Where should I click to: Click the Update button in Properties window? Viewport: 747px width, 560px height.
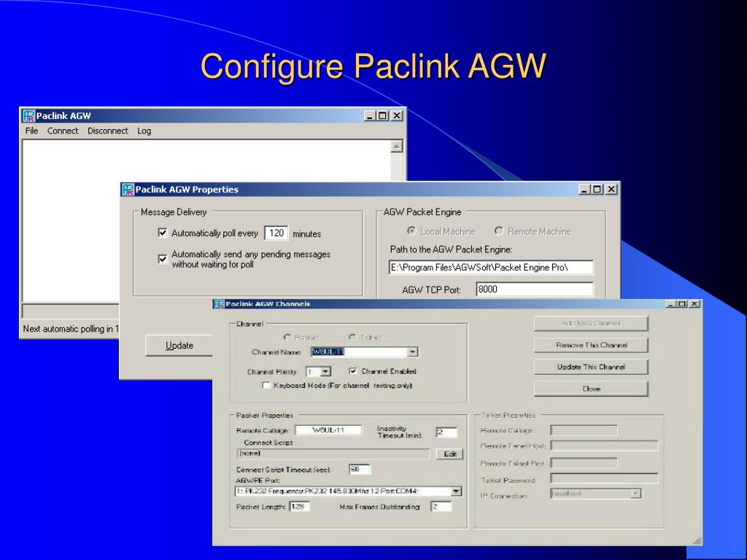[x=179, y=346]
